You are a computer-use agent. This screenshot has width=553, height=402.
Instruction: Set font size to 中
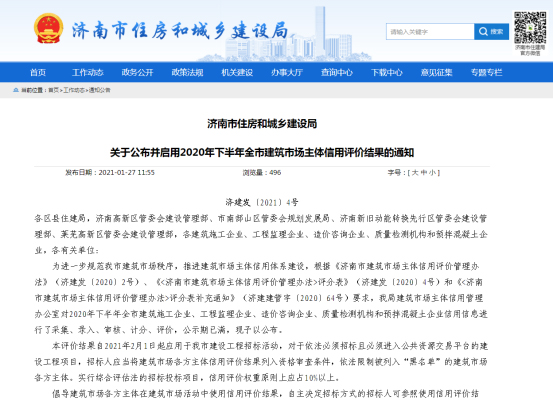424,172
